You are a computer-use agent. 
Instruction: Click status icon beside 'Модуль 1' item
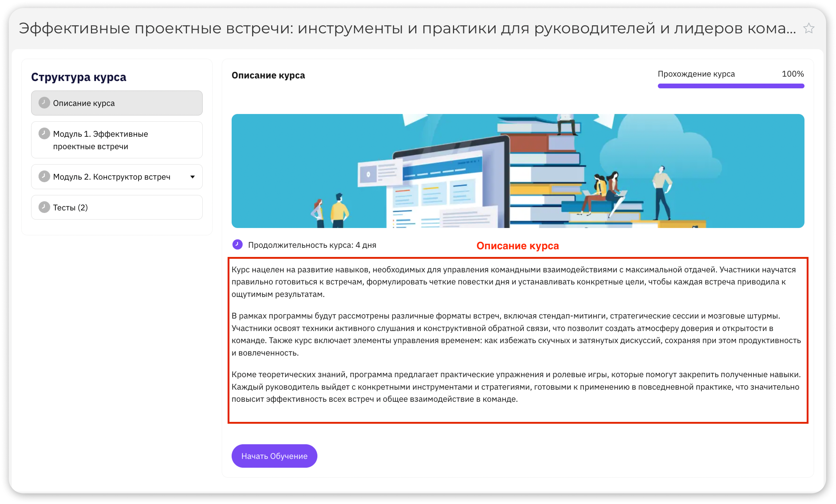(x=44, y=133)
